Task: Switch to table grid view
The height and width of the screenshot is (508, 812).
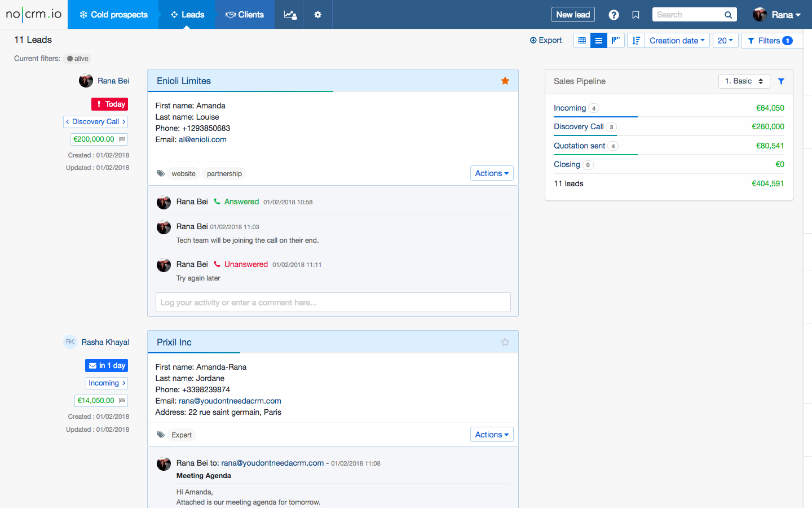Action: click(582, 41)
